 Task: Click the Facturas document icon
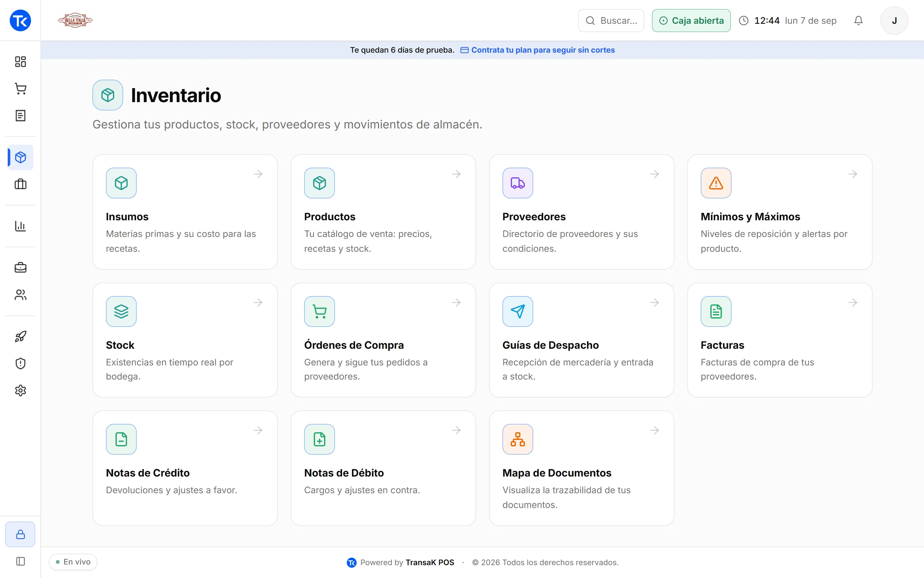[716, 311]
